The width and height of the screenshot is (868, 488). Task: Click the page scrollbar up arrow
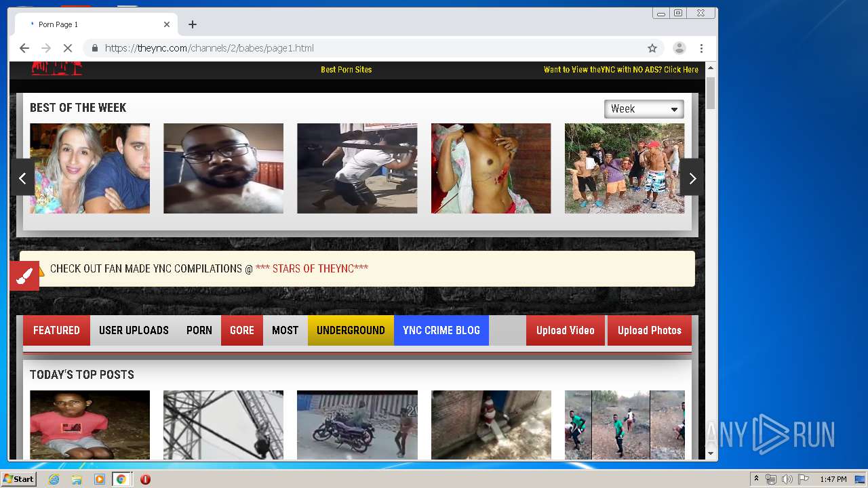pyautogui.click(x=711, y=68)
